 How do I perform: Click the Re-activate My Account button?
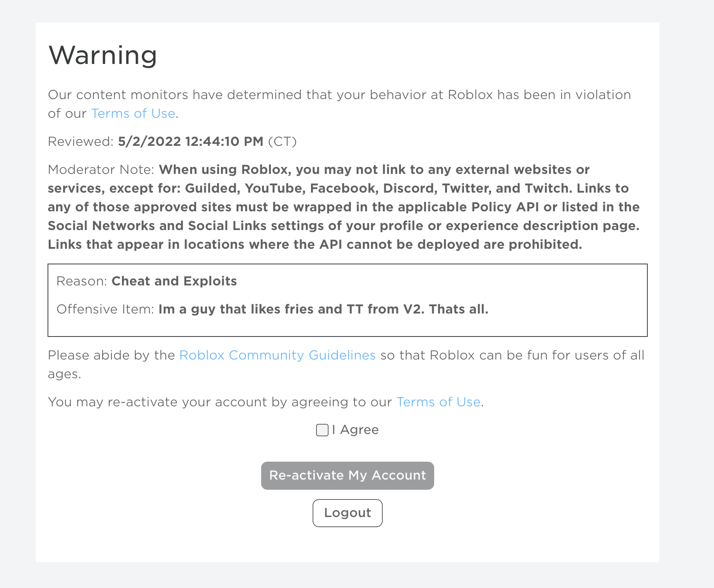click(347, 475)
